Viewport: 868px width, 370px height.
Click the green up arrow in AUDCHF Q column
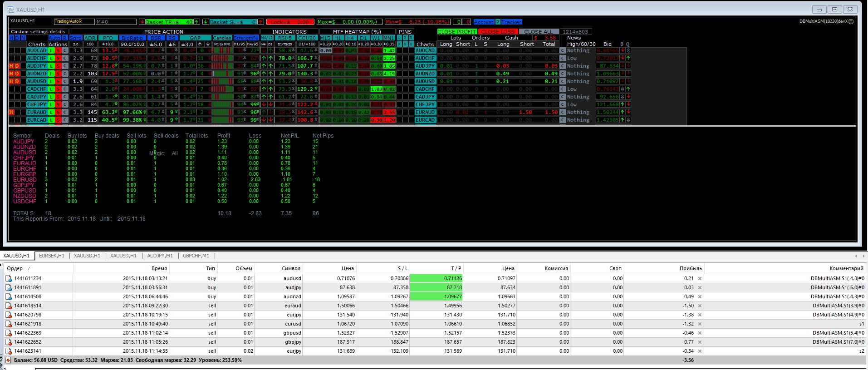click(628, 58)
